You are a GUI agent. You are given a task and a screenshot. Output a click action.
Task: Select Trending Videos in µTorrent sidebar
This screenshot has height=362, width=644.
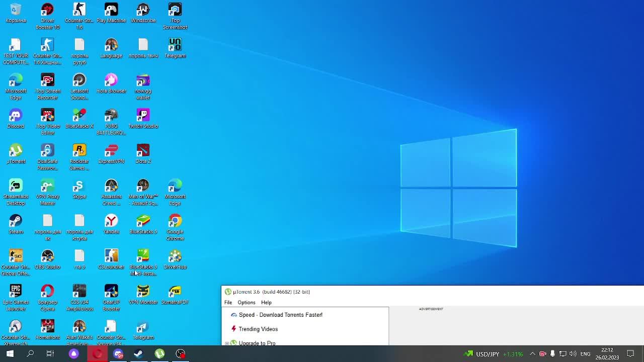258,329
